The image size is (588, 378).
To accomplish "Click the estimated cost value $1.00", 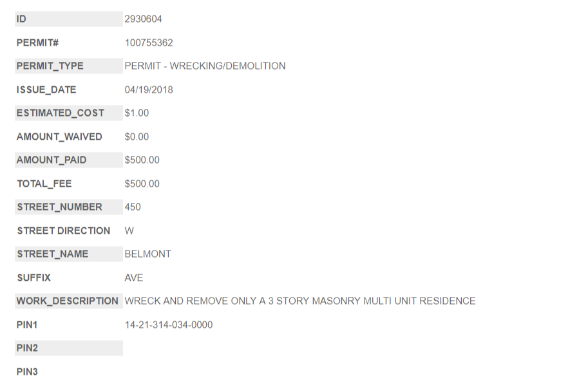I will pos(137,113).
